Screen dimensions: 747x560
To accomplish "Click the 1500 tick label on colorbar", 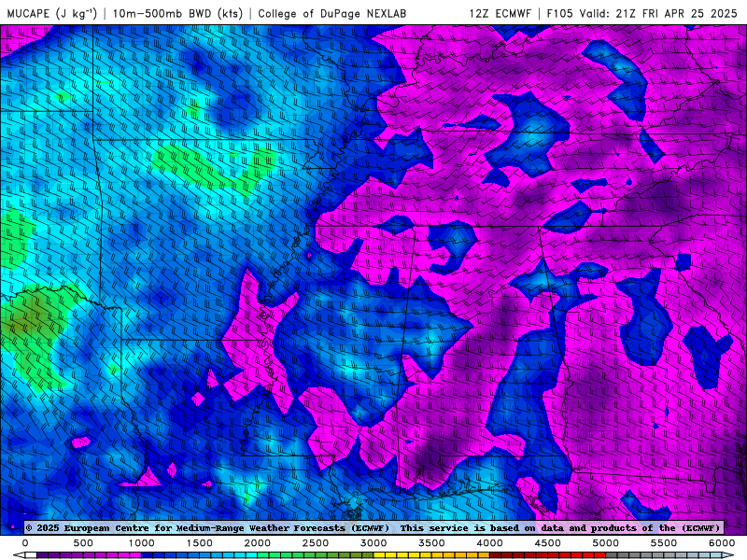I will pos(199,543).
